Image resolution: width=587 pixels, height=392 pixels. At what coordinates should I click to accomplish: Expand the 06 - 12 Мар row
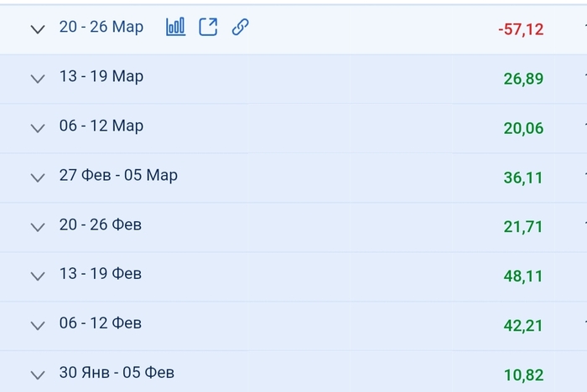[x=37, y=128]
